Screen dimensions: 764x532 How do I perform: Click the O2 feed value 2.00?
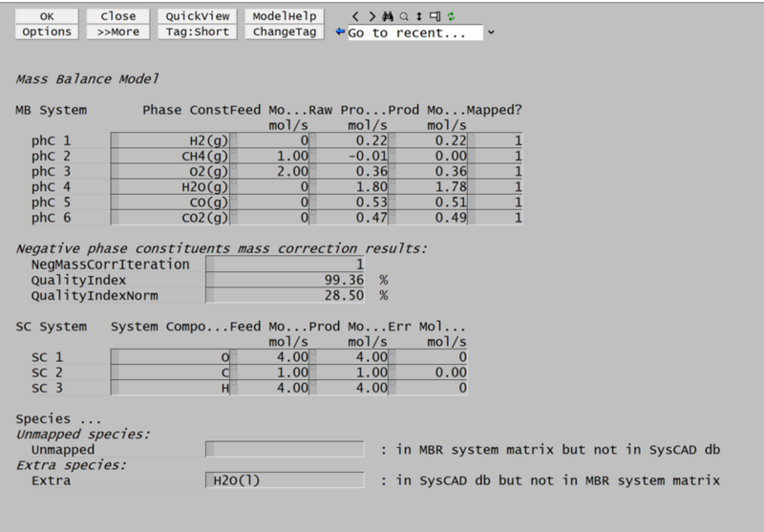point(270,172)
